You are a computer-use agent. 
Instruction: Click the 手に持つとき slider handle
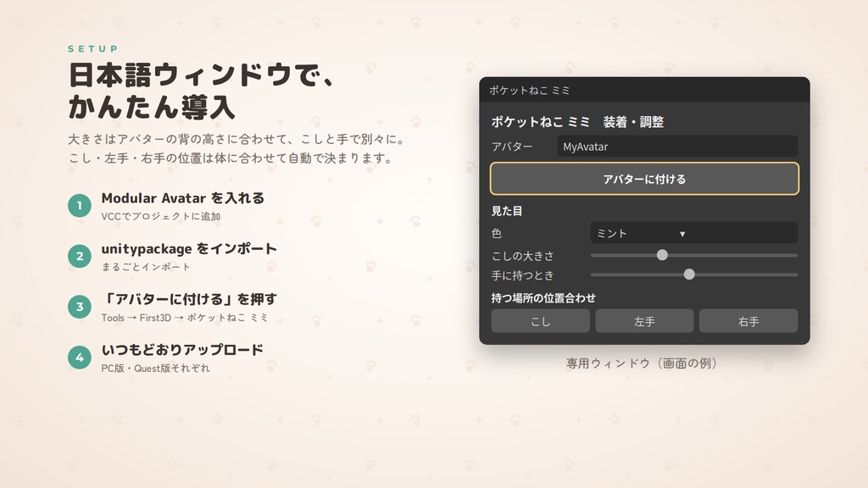pos(689,274)
